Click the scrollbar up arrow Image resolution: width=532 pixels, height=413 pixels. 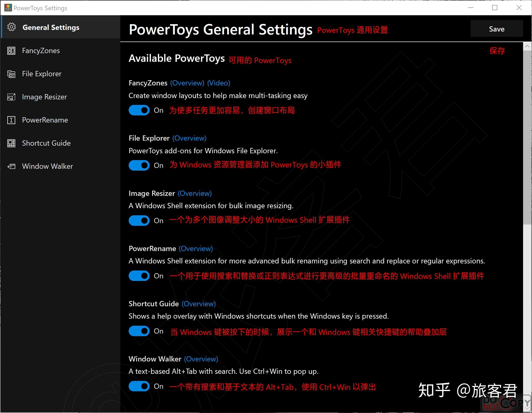coord(527,46)
